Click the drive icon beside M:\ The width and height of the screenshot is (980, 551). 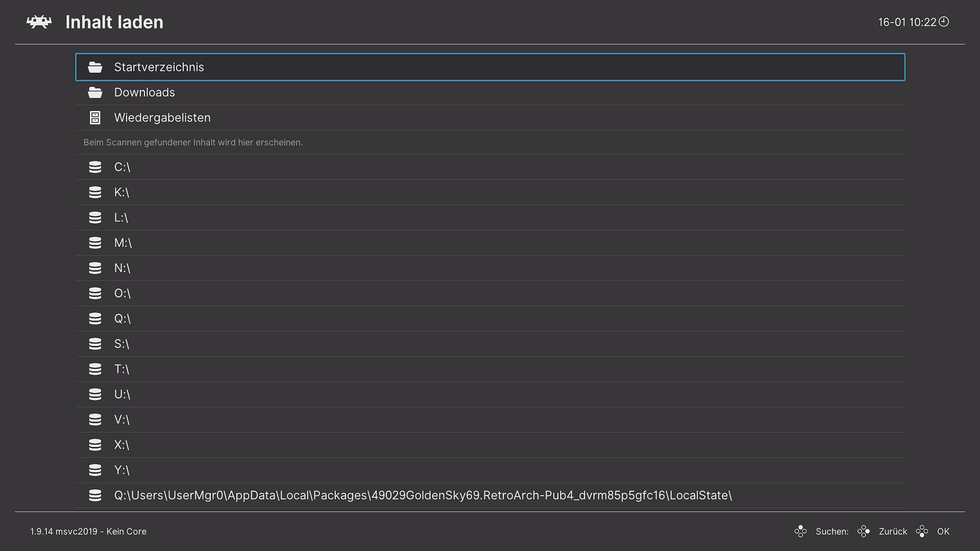click(x=95, y=243)
